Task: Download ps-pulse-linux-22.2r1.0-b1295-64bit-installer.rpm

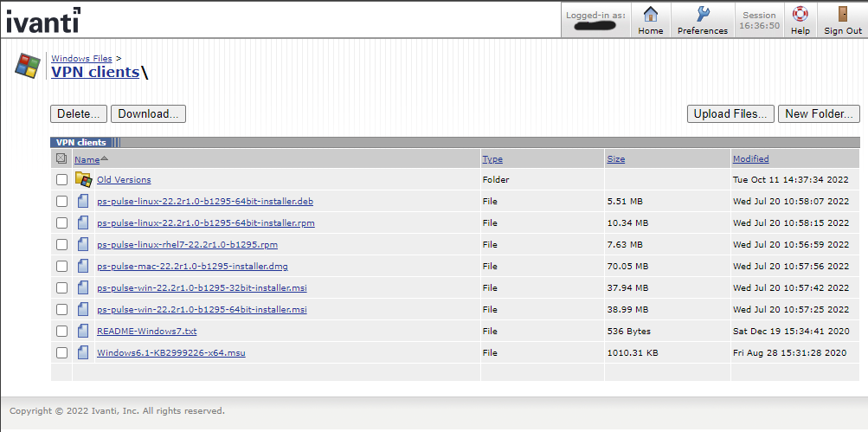Action: [206, 222]
